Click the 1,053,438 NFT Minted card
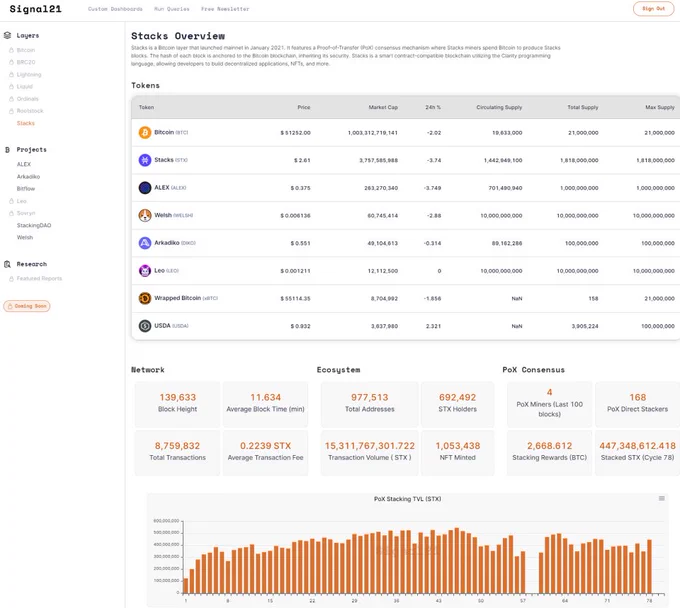Viewport: 680px width, 608px height. pyautogui.click(x=458, y=452)
